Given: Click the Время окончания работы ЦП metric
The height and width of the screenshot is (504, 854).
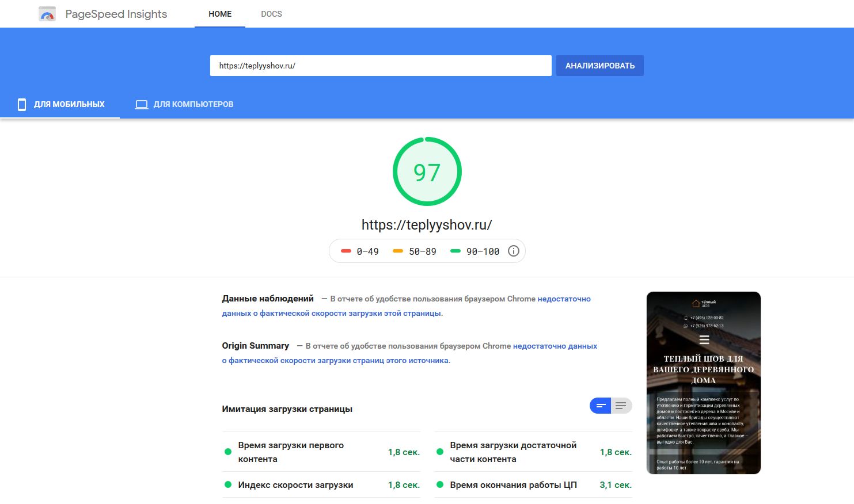Looking at the screenshot, I should 533,485.
